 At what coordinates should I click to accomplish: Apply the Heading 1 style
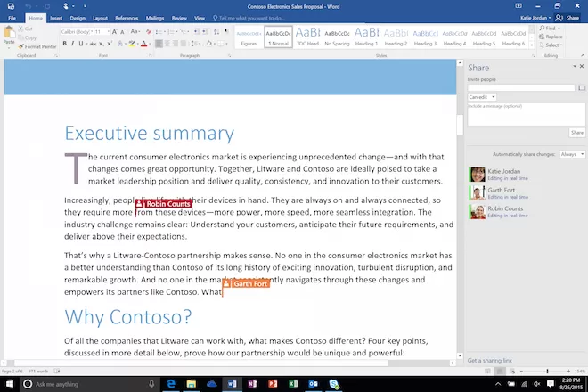tap(366, 37)
